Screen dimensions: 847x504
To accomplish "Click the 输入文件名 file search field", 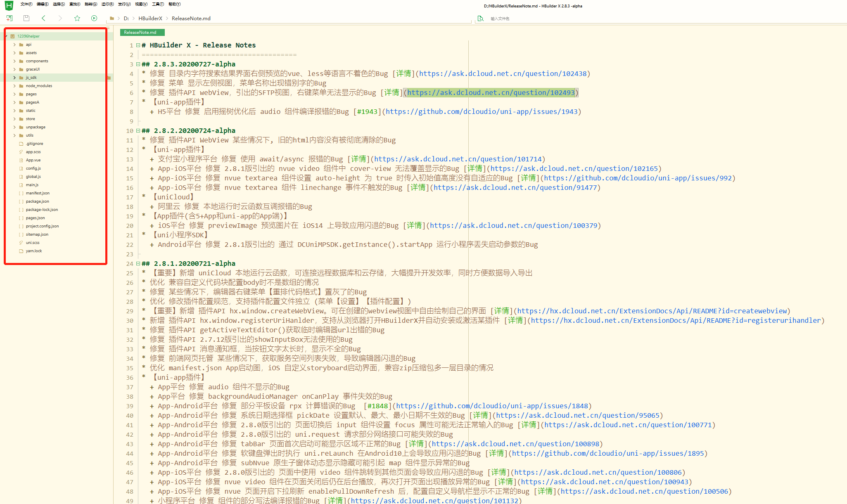I will [x=661, y=19].
